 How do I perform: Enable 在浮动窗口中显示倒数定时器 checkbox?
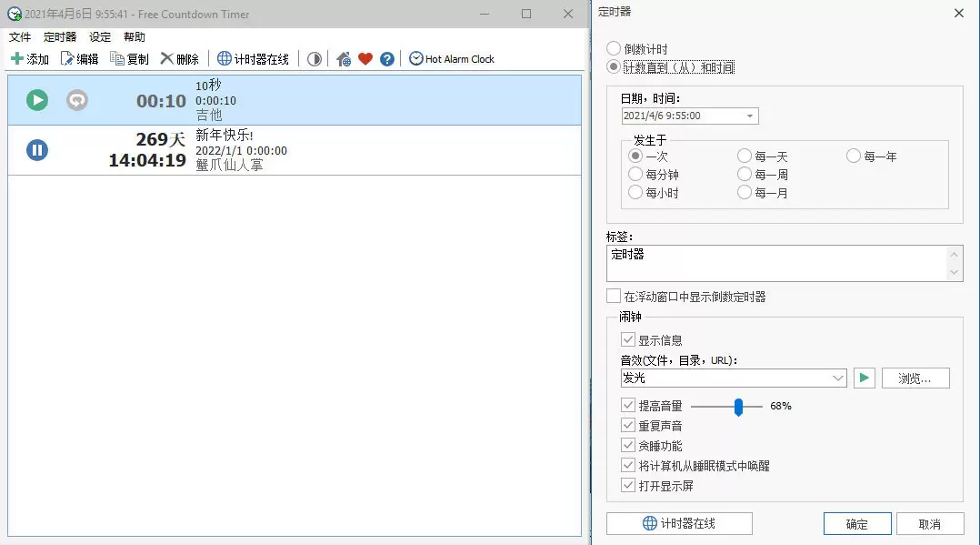click(614, 296)
